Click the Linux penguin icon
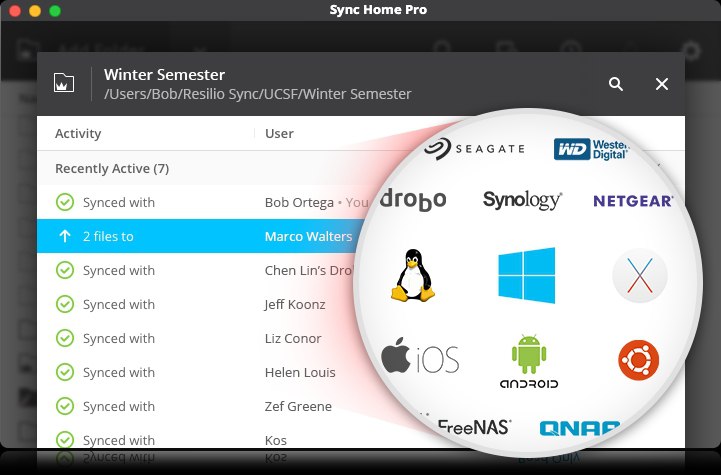 [x=413, y=275]
